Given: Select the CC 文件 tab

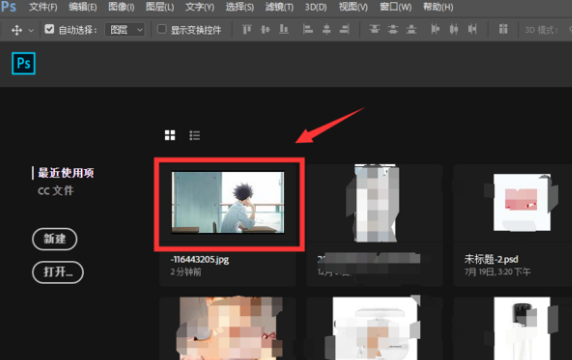Looking at the screenshot, I should pyautogui.click(x=55, y=190).
